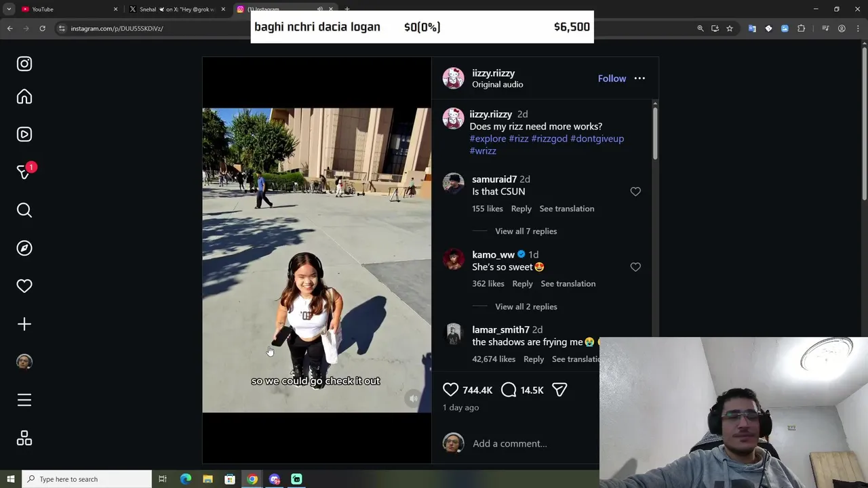Click the video to pause playback
Screen dimensions: 868x488
tap(317, 260)
